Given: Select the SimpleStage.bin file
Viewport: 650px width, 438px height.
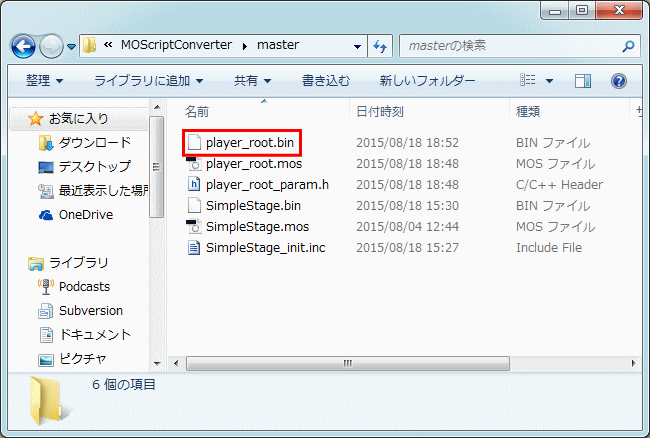Looking at the screenshot, I should pyautogui.click(x=253, y=206).
